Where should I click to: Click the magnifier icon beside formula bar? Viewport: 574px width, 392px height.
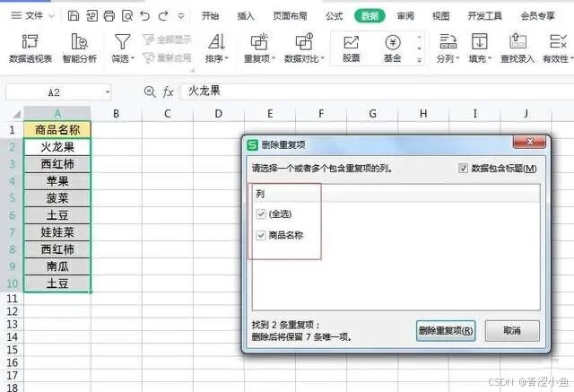click(150, 91)
